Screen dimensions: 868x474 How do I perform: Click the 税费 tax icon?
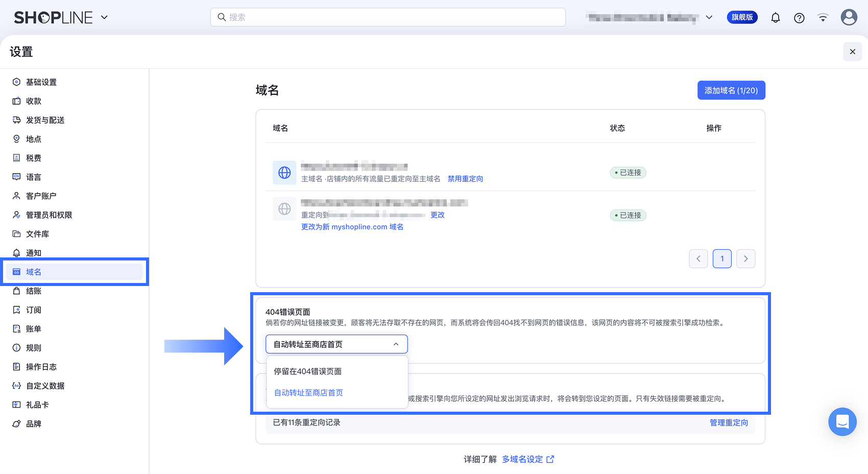click(16, 158)
